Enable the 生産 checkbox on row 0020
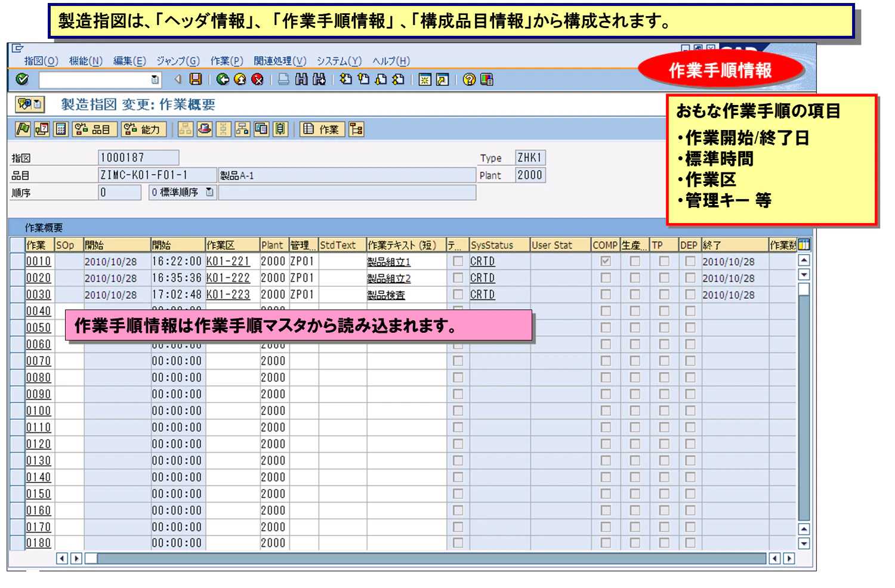The width and height of the screenshot is (895, 588). tap(635, 277)
